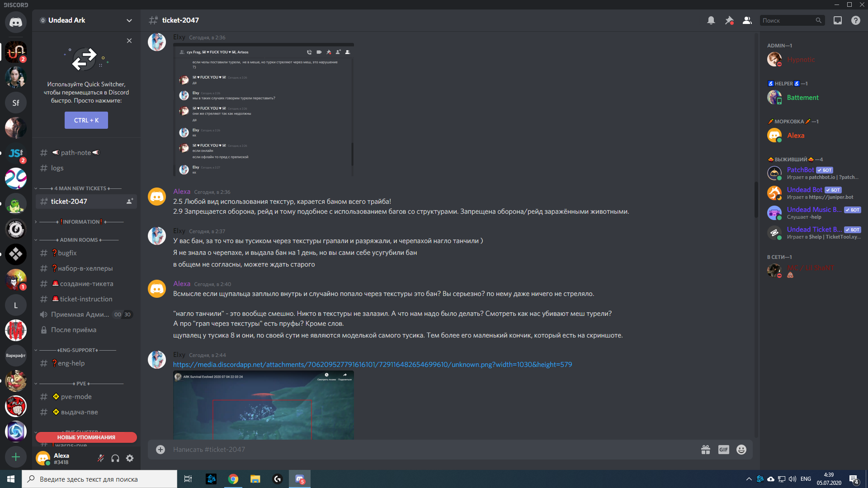Select the logs channel
This screenshot has height=488, width=868.
point(57,168)
